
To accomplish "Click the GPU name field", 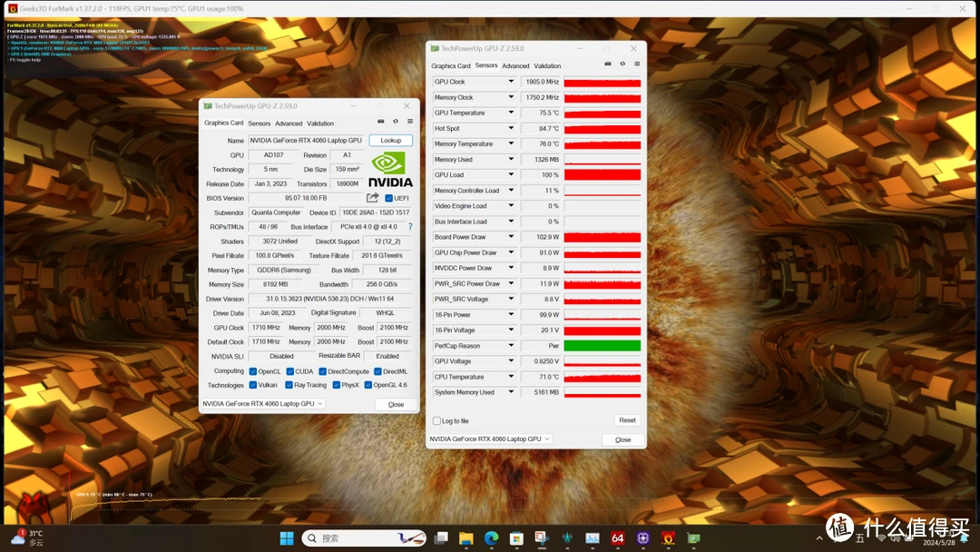I will coord(307,141).
